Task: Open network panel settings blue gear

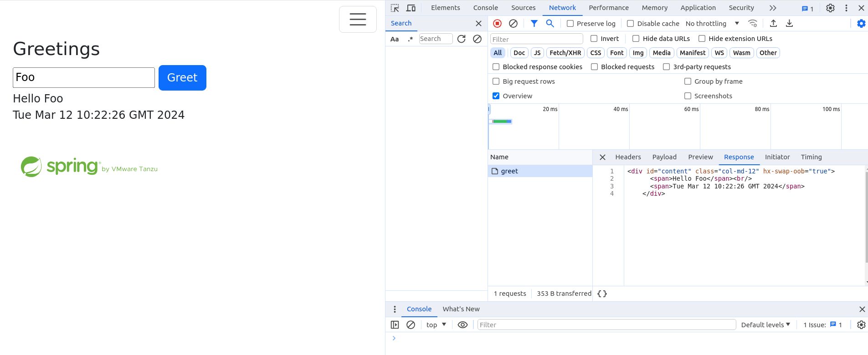Action: tap(861, 23)
